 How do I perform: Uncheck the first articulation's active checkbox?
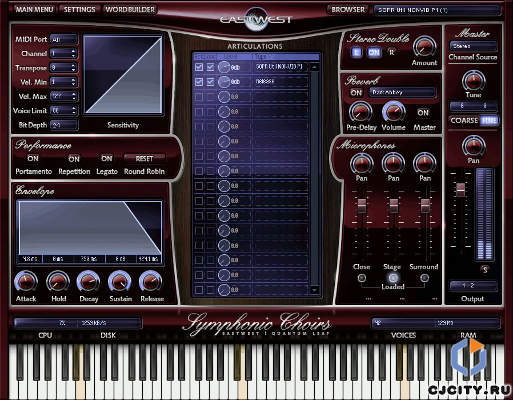click(x=199, y=67)
